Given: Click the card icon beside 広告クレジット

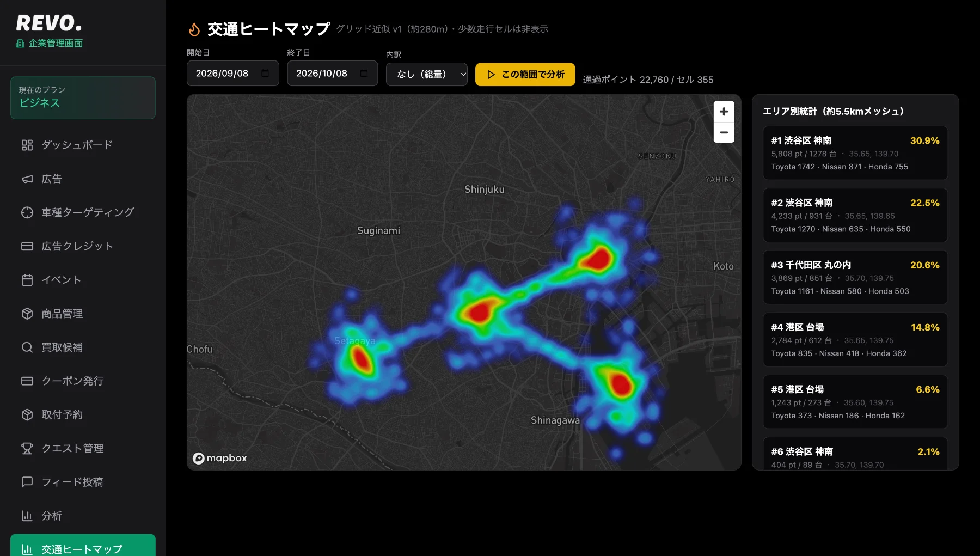Looking at the screenshot, I should coord(27,246).
